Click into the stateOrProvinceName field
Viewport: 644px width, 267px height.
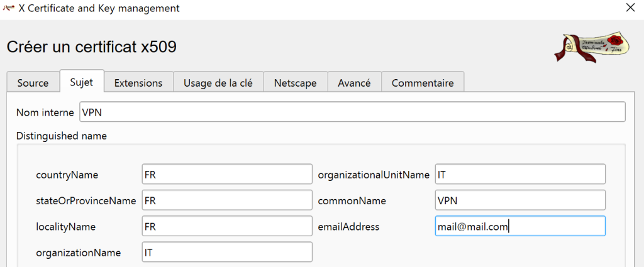pos(227,200)
